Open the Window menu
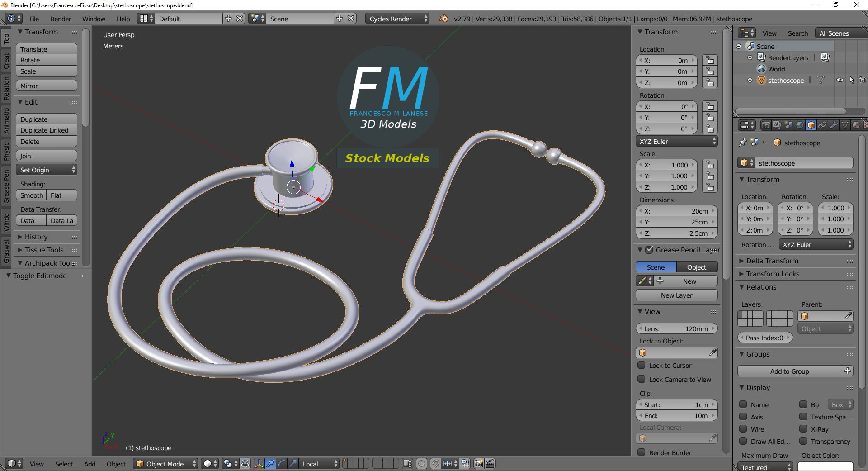868x471 pixels. tap(94, 19)
